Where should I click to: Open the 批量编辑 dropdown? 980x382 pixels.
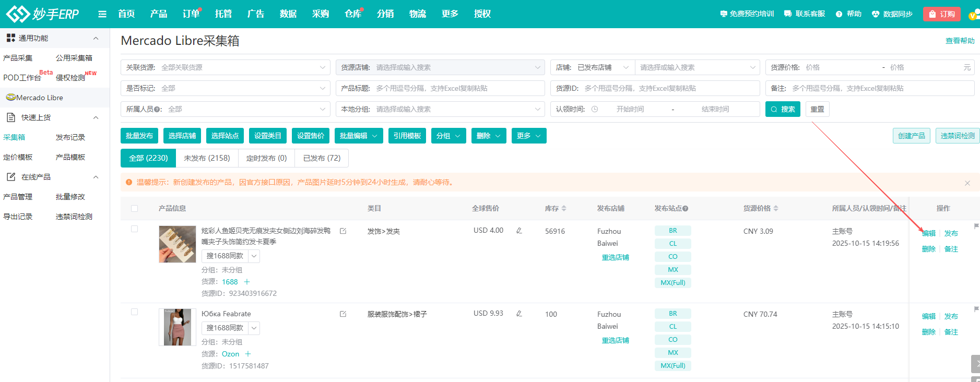coord(358,136)
